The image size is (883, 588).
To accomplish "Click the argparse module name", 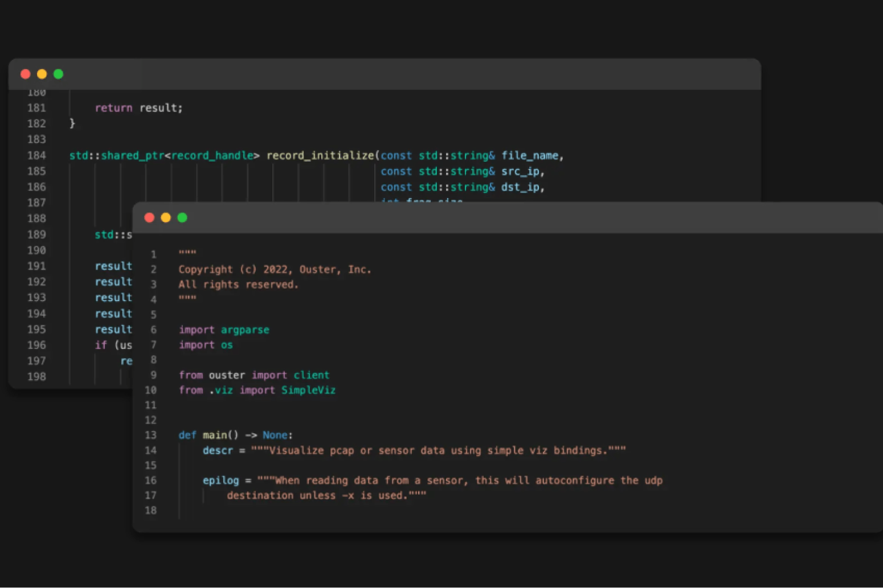I will click(x=245, y=330).
